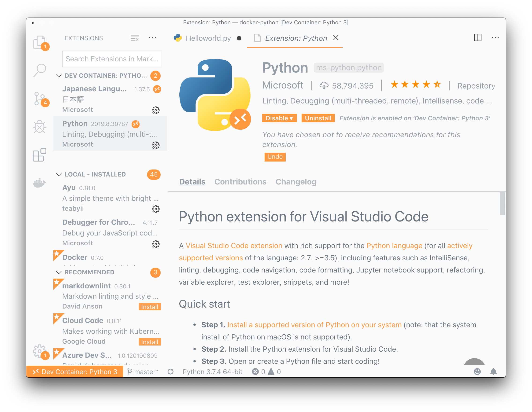532x412 pixels.
Task: Click the ms-python.python identifier
Action: (x=349, y=67)
